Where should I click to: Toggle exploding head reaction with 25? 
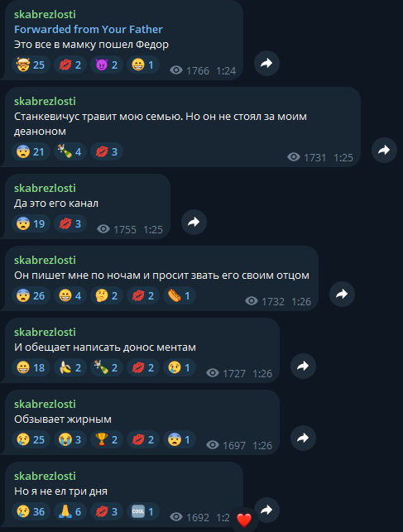click(x=31, y=65)
